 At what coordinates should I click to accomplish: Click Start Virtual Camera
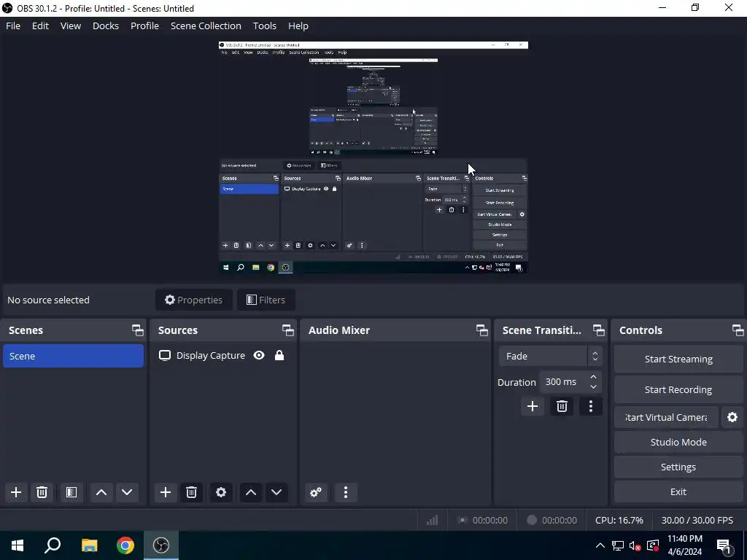click(666, 418)
